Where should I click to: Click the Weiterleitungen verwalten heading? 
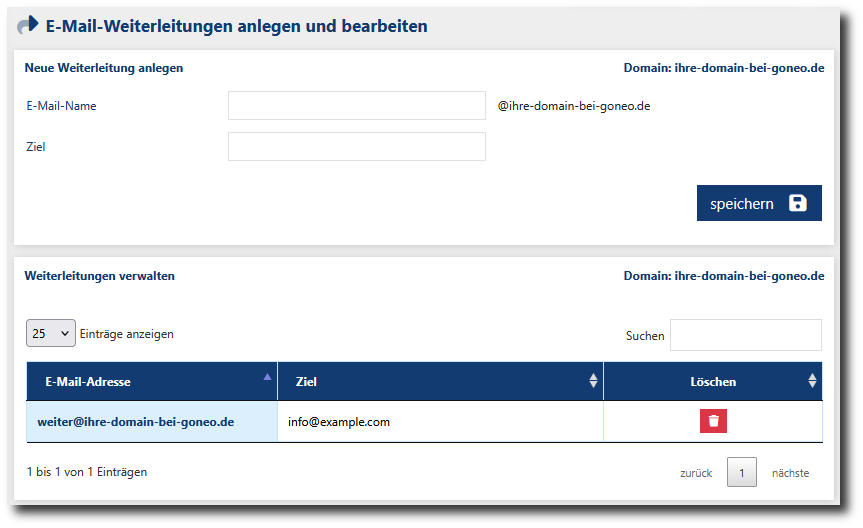(100, 276)
